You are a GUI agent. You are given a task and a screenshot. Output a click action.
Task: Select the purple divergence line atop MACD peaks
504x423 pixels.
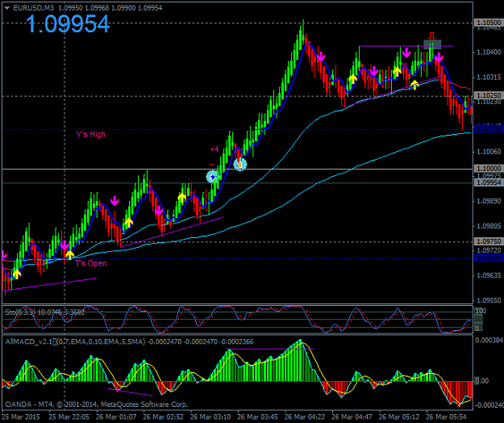(x=270, y=349)
